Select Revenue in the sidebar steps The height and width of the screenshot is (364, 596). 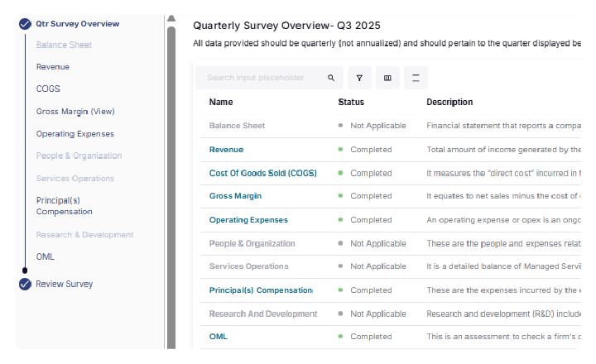(53, 67)
